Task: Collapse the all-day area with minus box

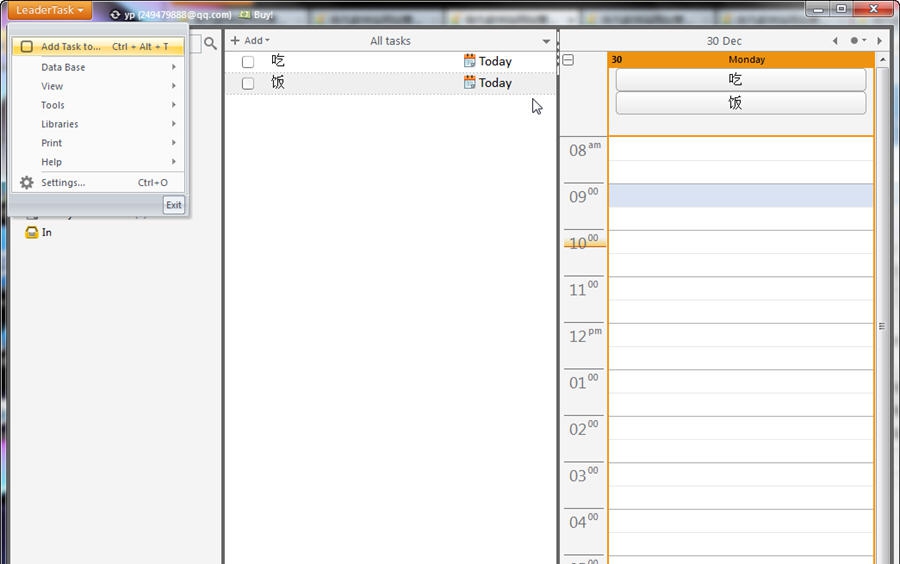Action: pyautogui.click(x=568, y=60)
